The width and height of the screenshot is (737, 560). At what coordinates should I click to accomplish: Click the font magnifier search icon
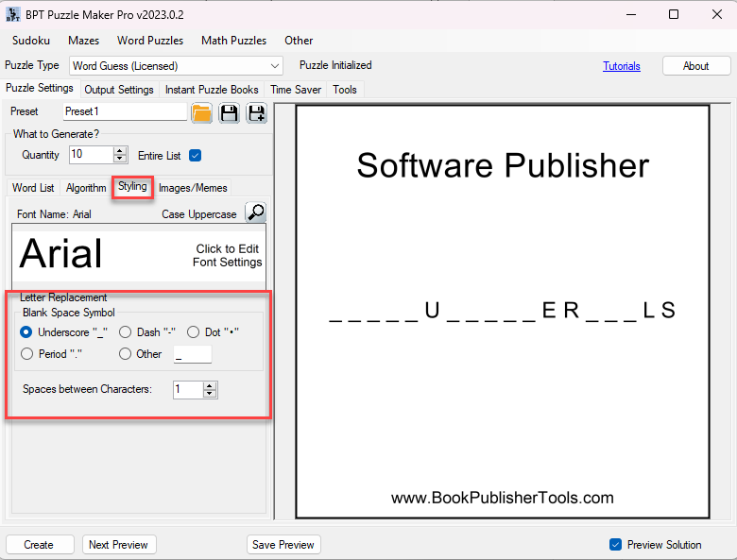click(255, 212)
